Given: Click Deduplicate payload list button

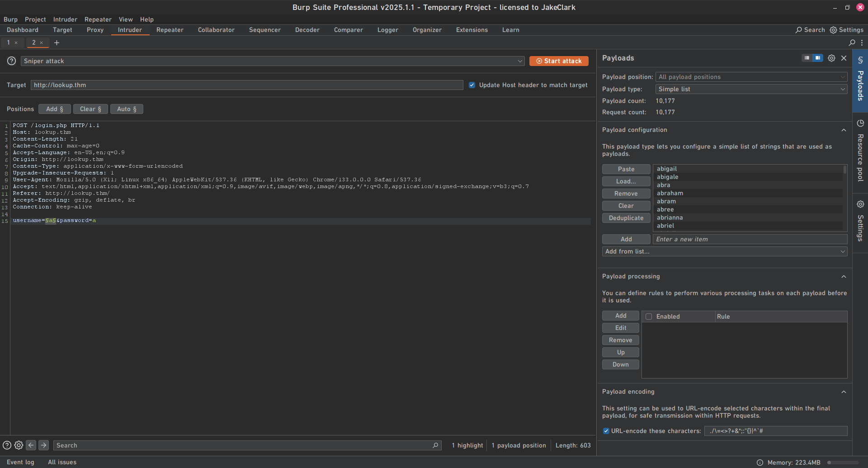Looking at the screenshot, I should tap(626, 218).
